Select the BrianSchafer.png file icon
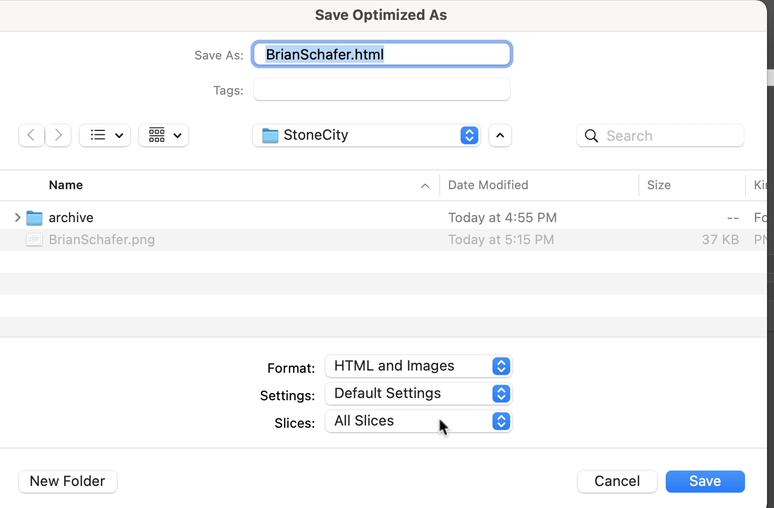The image size is (774, 508). pyautogui.click(x=34, y=240)
